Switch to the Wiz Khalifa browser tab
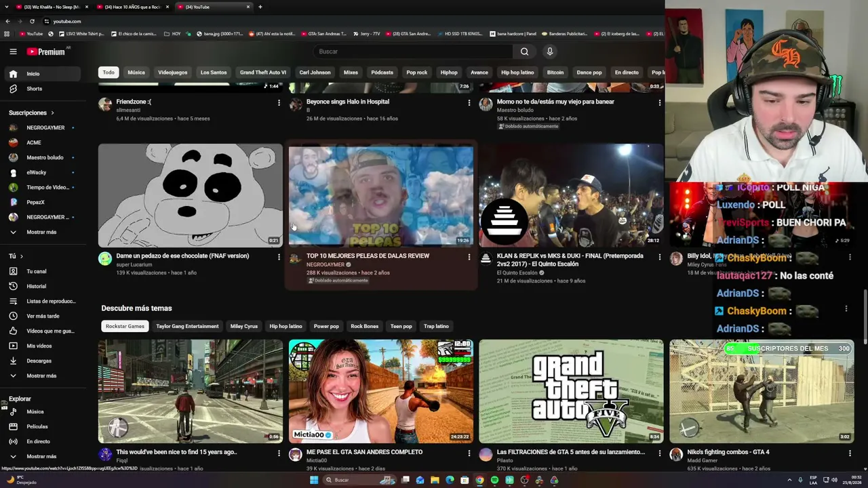This screenshot has height=488, width=868. 52,7
